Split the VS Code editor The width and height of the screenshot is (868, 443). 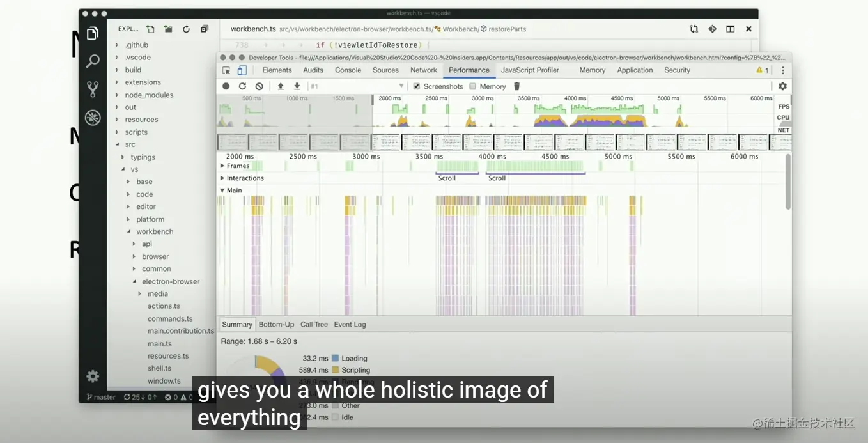pos(730,29)
